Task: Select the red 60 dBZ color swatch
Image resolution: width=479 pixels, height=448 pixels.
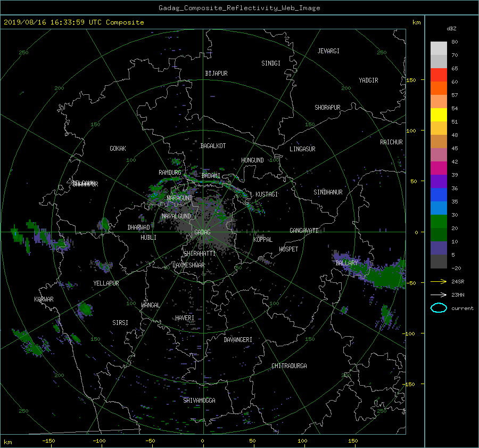Action: [439, 75]
